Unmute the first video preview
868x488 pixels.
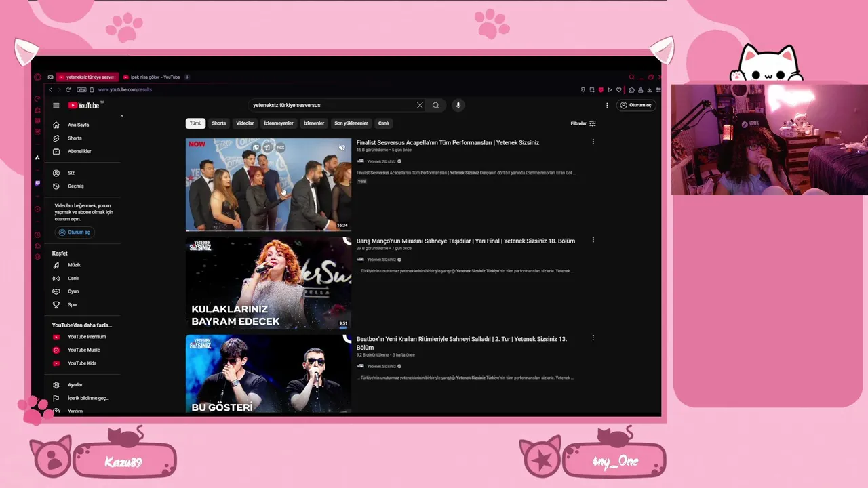[x=342, y=148]
